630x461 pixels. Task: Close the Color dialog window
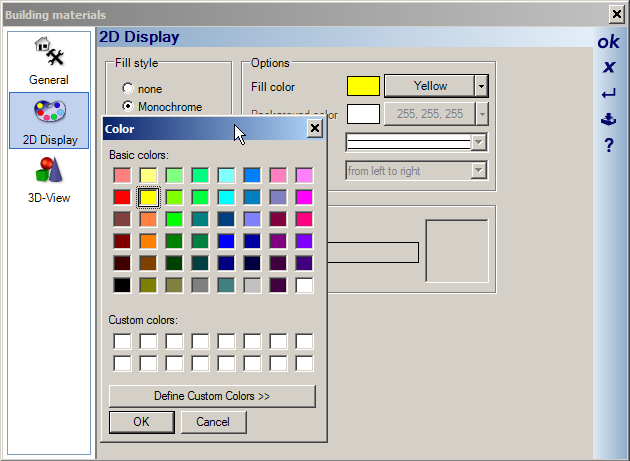coord(314,129)
